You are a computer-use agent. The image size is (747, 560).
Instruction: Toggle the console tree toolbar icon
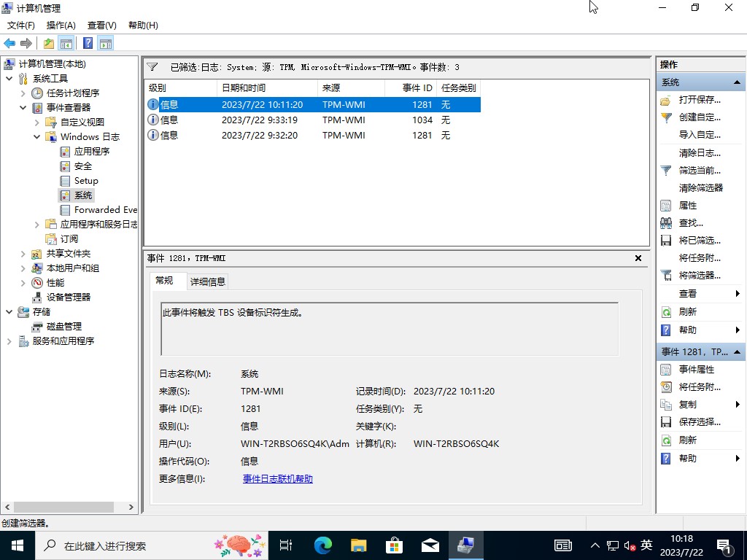(66, 43)
